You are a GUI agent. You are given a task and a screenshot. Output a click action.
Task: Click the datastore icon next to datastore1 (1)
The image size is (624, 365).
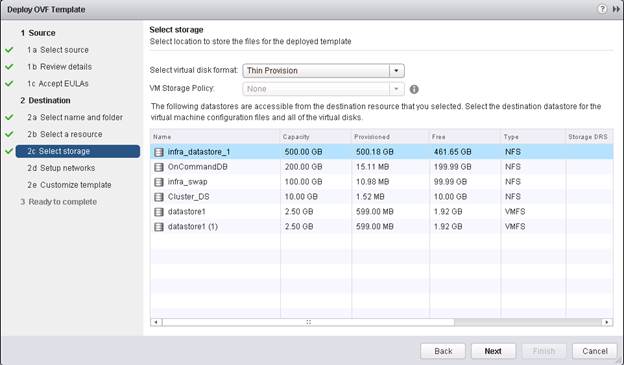click(x=159, y=227)
